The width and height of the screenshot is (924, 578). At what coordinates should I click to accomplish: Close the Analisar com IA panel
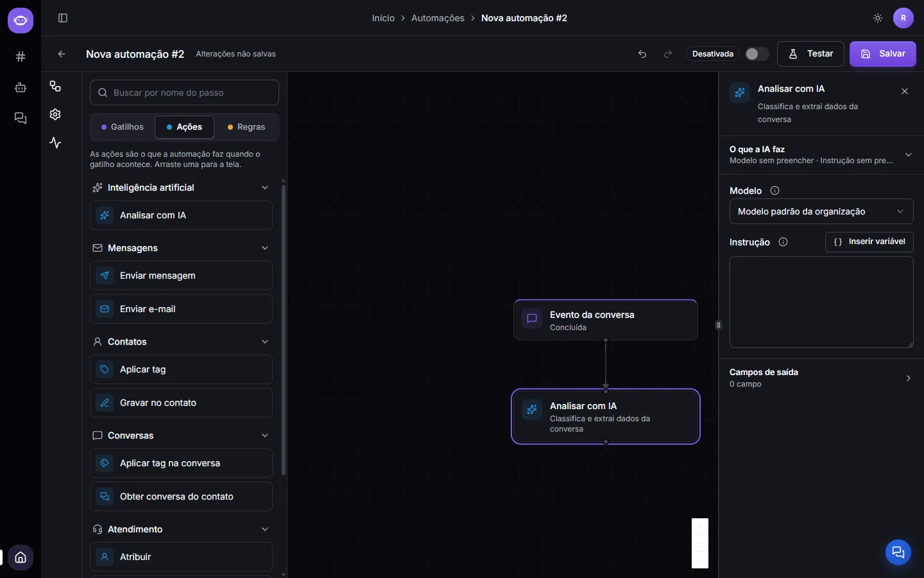[905, 91]
